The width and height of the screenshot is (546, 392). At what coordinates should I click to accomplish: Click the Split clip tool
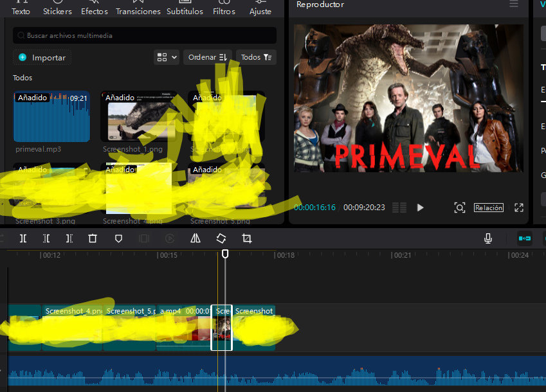[x=23, y=238]
